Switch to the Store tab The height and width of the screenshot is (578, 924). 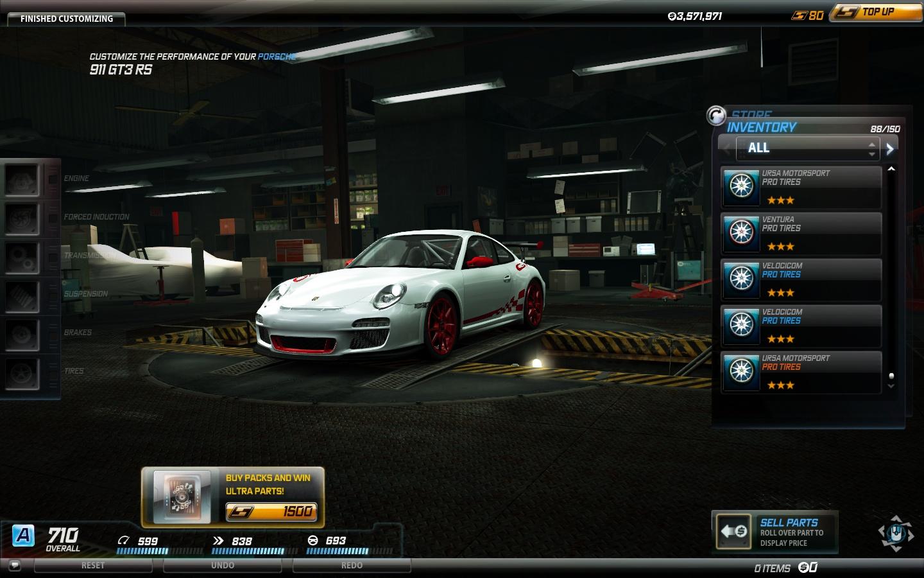(x=751, y=114)
